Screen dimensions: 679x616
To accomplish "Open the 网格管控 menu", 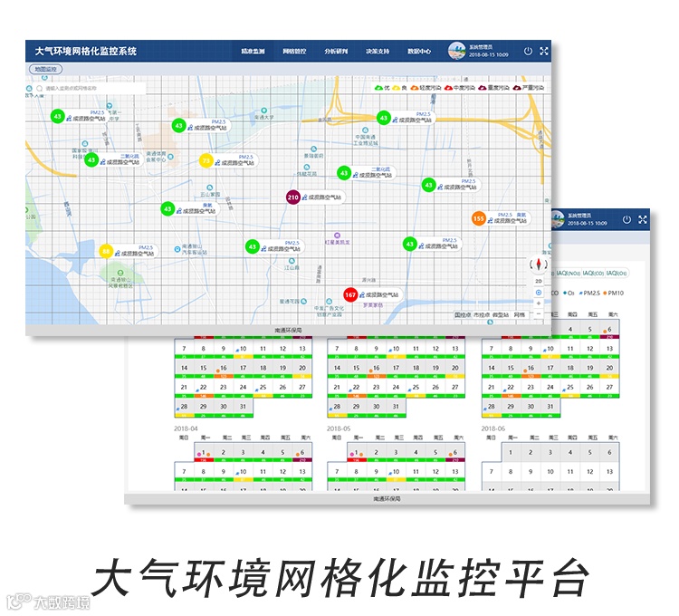I will (294, 51).
